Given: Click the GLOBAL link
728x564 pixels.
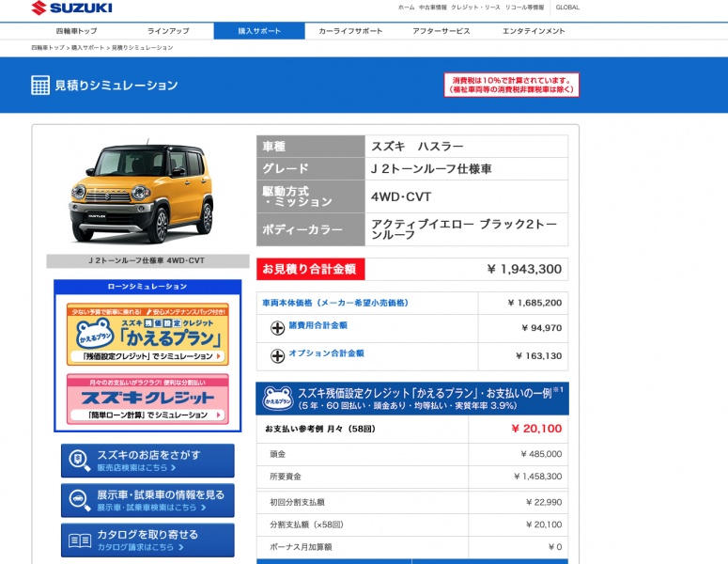Looking at the screenshot, I should pos(567,8).
